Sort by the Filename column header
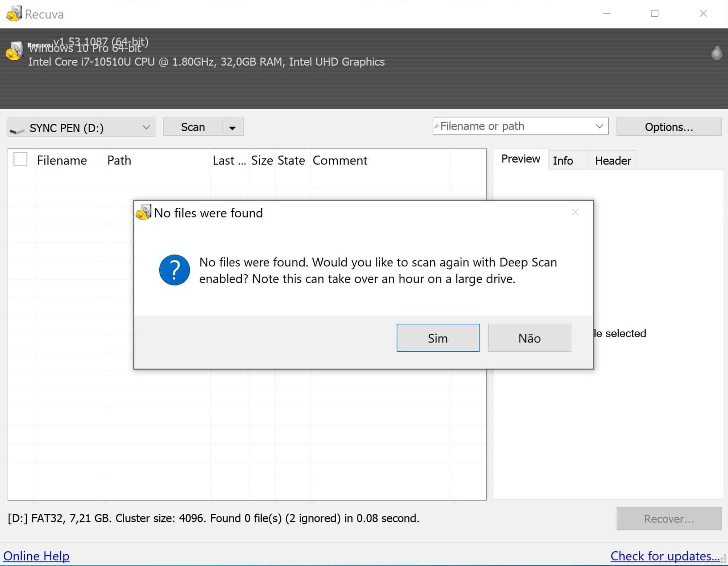Screen dimensions: 728x566 [x=70, y=160]
